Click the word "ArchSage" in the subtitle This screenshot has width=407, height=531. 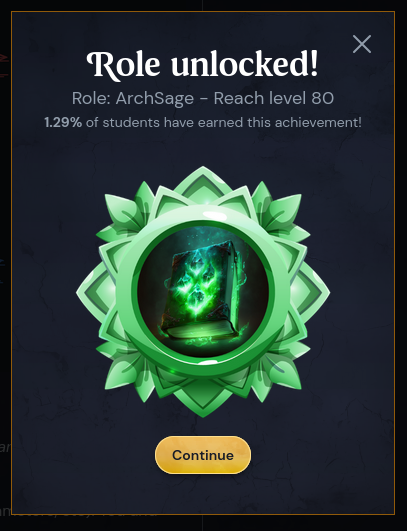tap(155, 98)
